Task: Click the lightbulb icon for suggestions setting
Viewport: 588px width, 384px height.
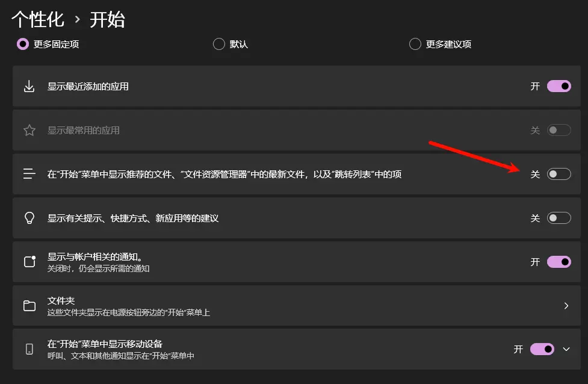Action: [x=29, y=218]
